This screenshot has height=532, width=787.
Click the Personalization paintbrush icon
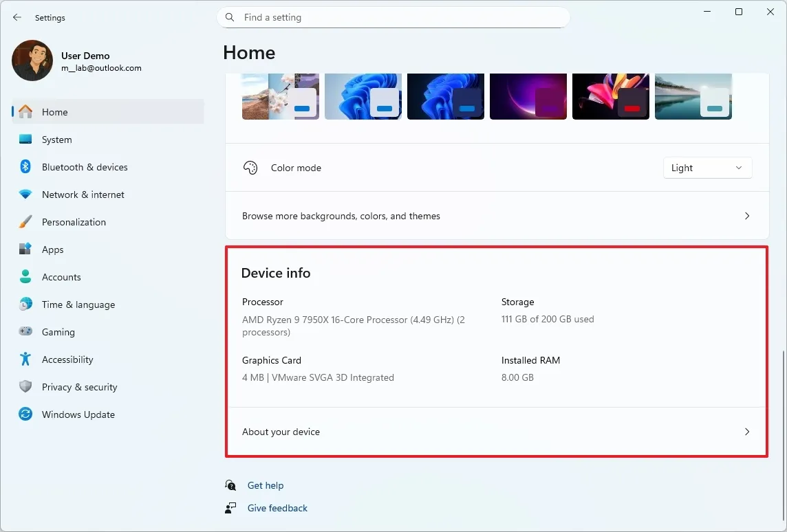[25, 222]
